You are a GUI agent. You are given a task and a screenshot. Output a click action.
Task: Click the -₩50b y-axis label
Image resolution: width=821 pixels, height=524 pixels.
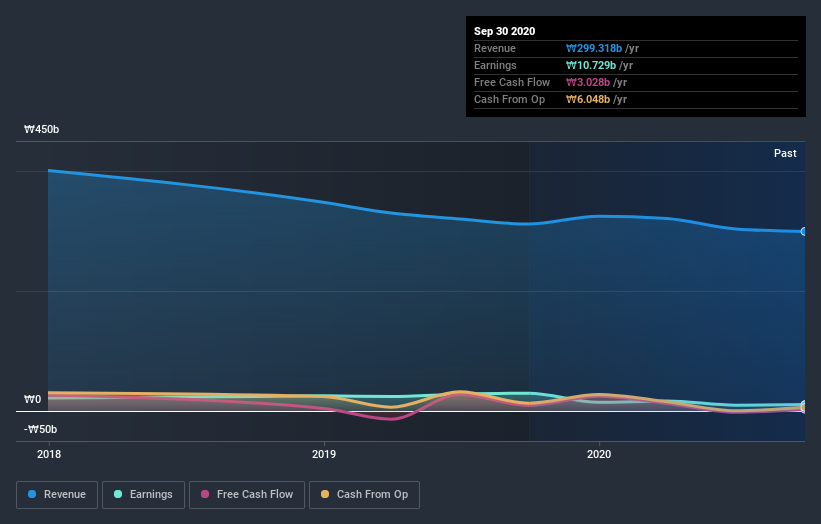click(x=40, y=429)
